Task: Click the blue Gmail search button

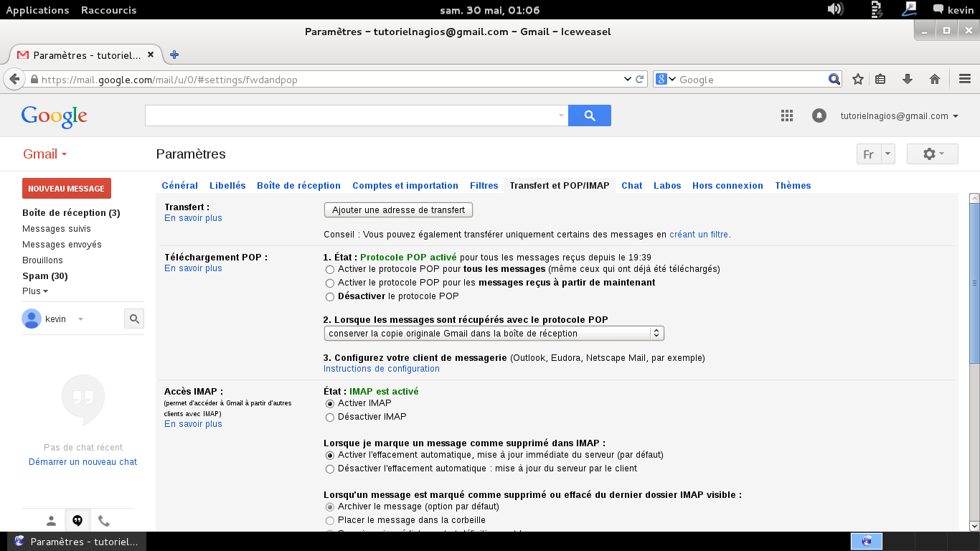Action: coord(590,116)
